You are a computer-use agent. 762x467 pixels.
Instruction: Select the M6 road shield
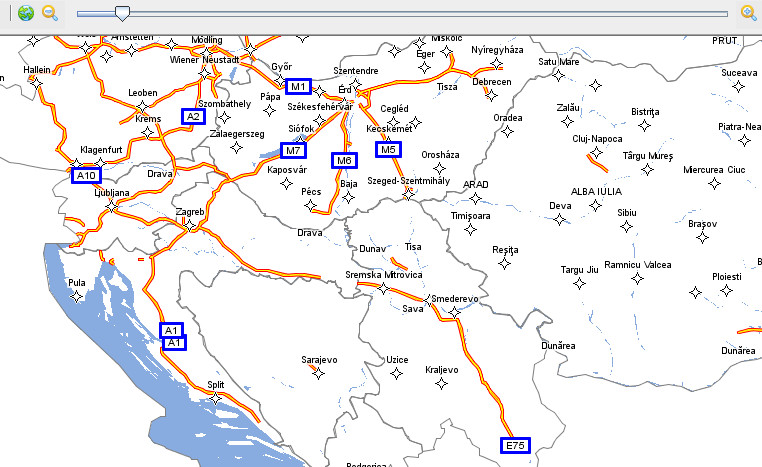point(344,160)
